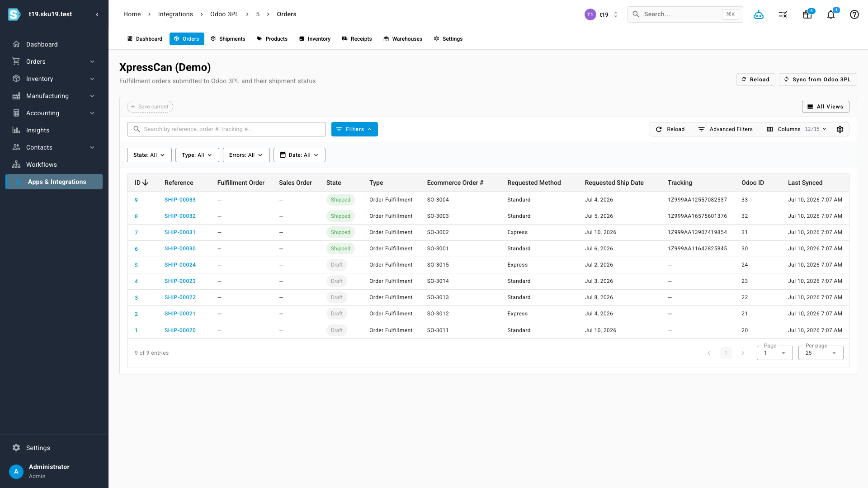
Task: Click the Dashboard home icon in the sidebar
Action: (16, 44)
